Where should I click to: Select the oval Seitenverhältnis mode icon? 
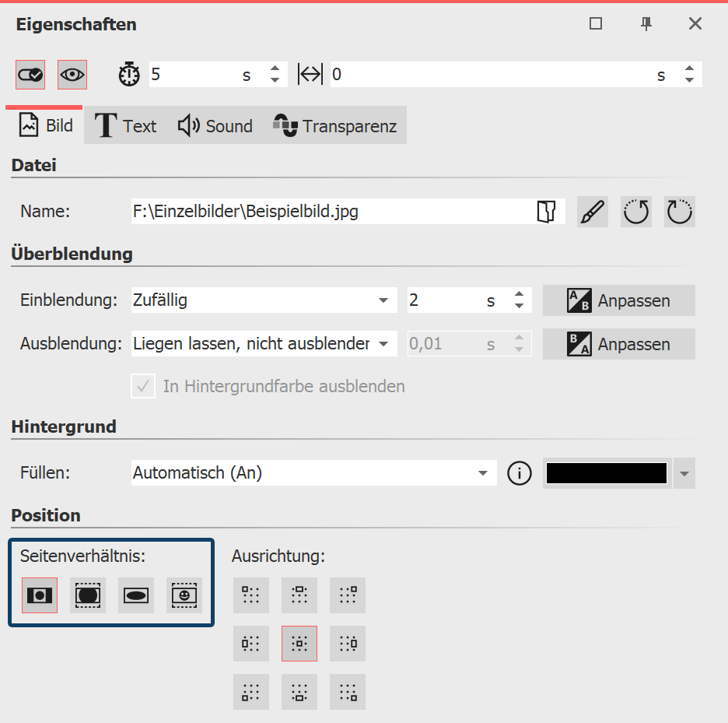coord(136,595)
